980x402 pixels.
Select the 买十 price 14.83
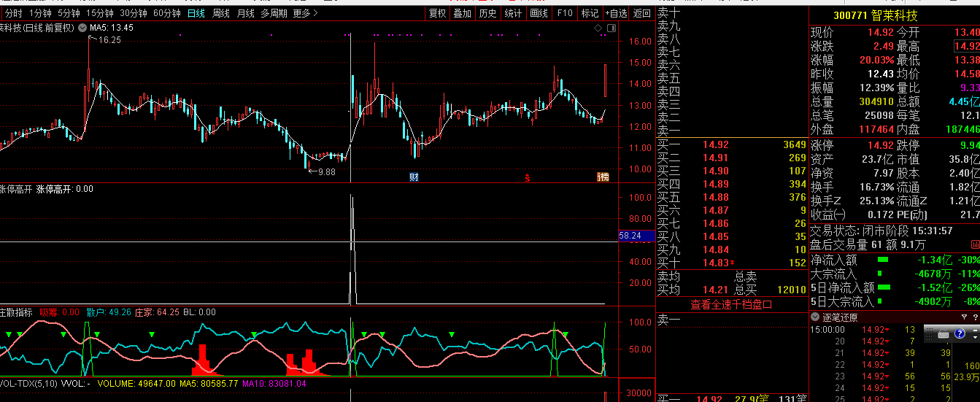click(x=715, y=263)
